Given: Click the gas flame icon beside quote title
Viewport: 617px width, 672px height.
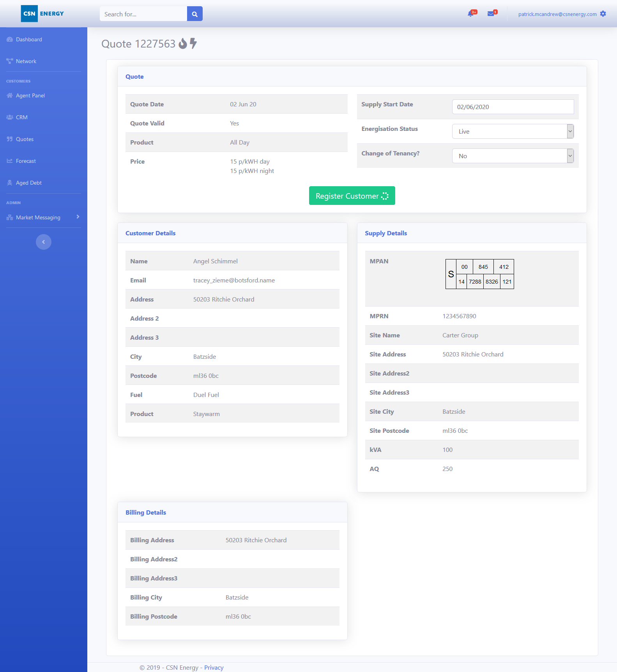Looking at the screenshot, I should (183, 44).
